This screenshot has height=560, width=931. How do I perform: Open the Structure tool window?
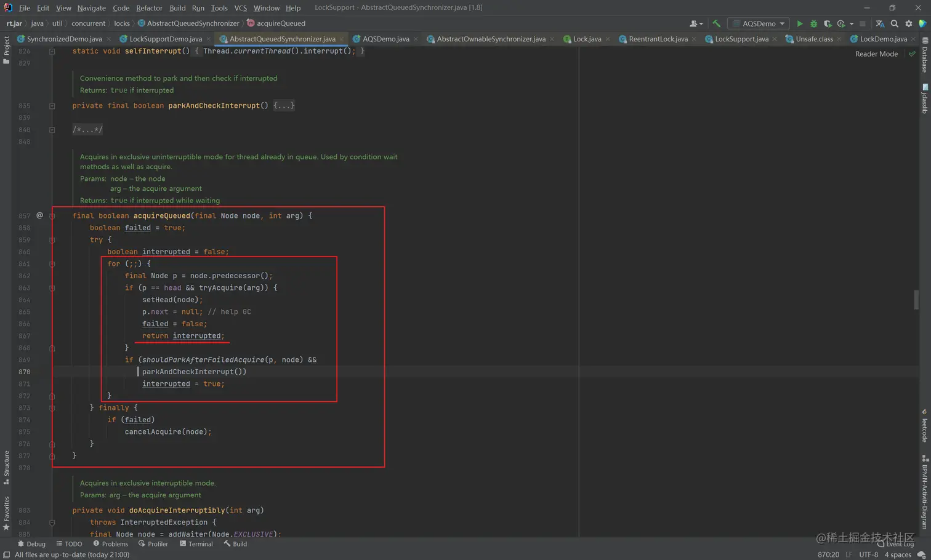coord(6,468)
